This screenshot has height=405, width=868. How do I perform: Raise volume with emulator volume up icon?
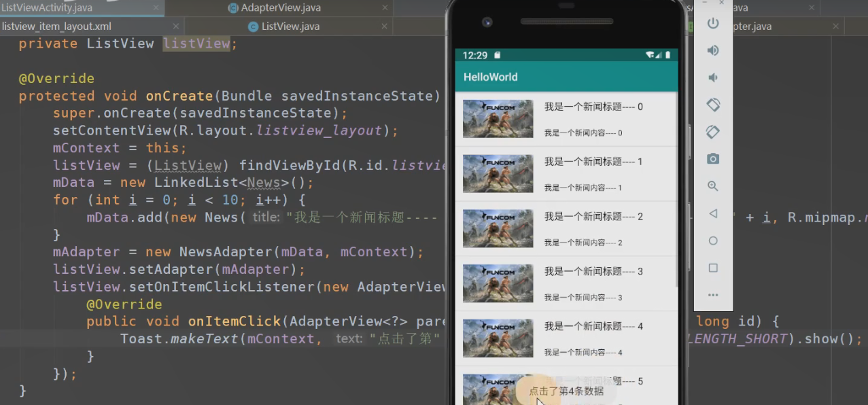pyautogui.click(x=713, y=50)
